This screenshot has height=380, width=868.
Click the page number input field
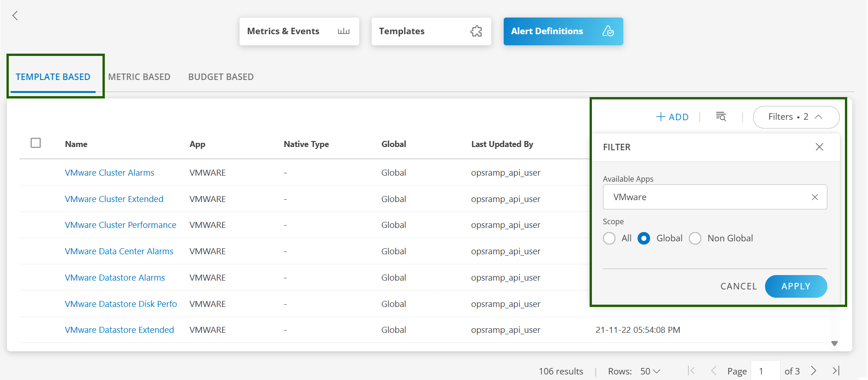(x=765, y=371)
